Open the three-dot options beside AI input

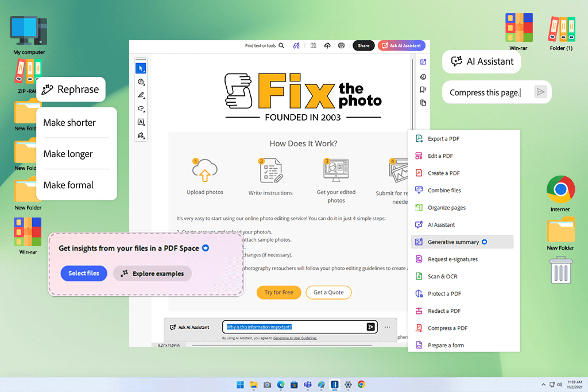388,327
